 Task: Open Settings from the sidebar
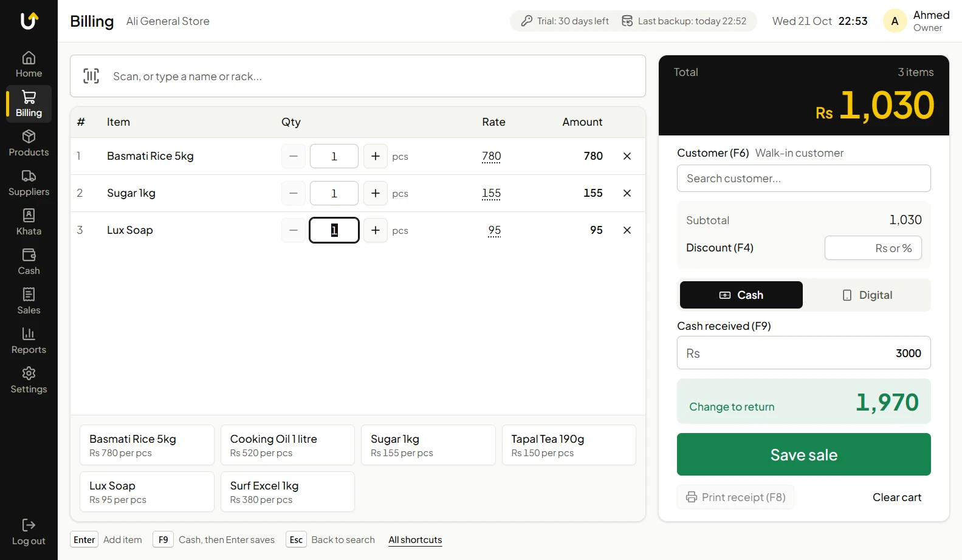point(29,381)
